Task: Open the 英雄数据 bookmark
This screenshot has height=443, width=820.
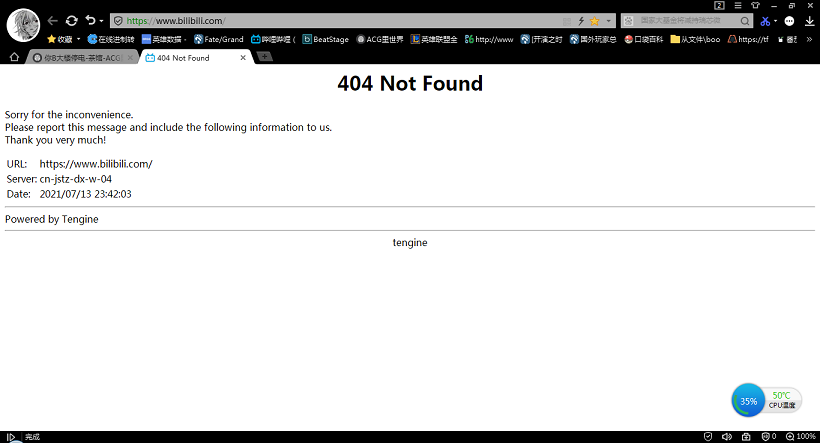Action: (162, 39)
